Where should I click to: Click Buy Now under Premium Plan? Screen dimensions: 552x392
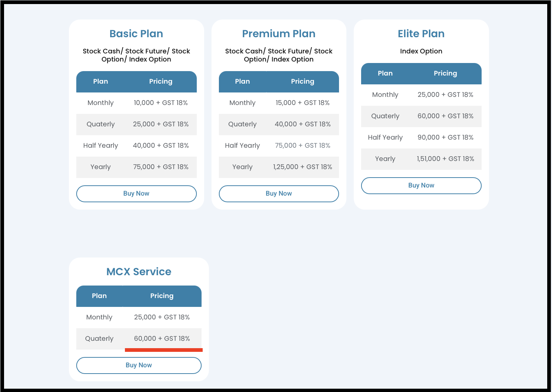click(x=279, y=194)
